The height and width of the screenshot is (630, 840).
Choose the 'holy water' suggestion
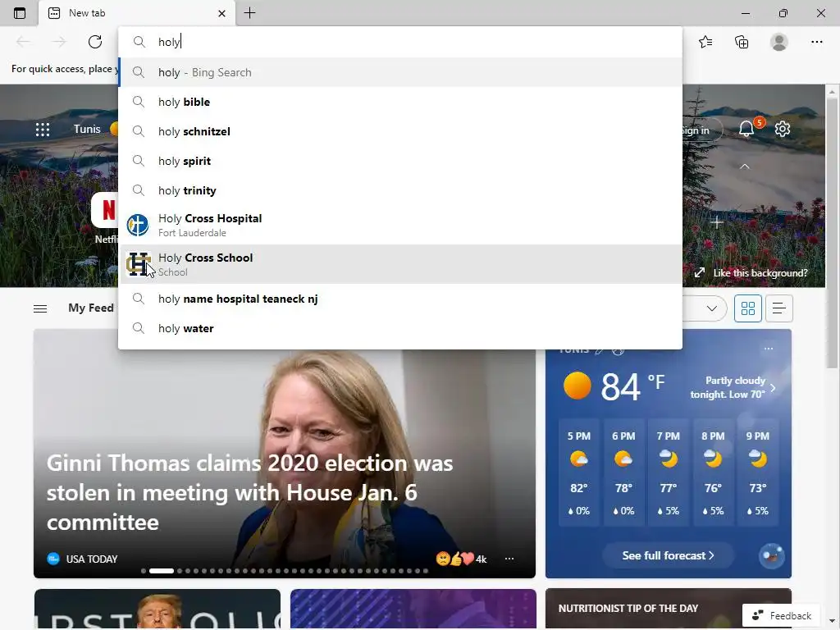point(400,328)
